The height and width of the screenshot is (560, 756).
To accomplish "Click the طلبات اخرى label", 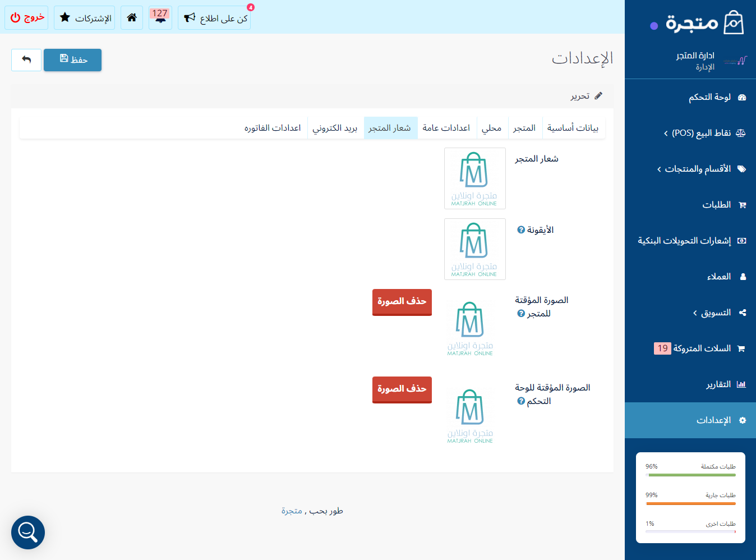I will tap(721, 524).
